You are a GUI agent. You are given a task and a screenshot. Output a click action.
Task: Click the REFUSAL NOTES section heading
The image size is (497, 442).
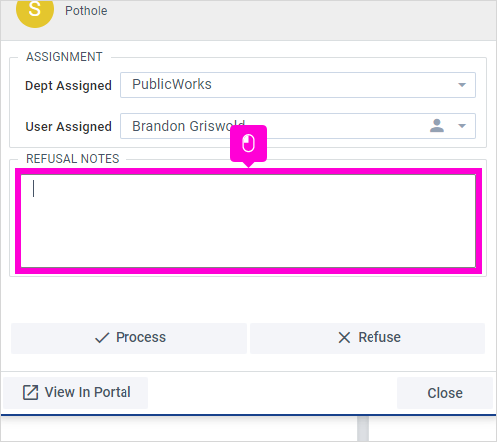(73, 159)
